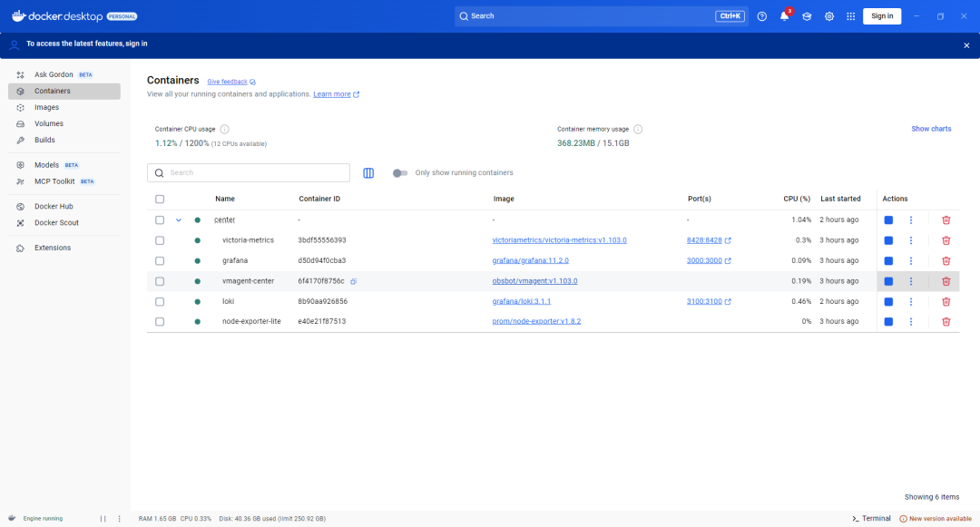The image size is (980, 527).
Task: Delete the grafana container
Action: pos(946,260)
